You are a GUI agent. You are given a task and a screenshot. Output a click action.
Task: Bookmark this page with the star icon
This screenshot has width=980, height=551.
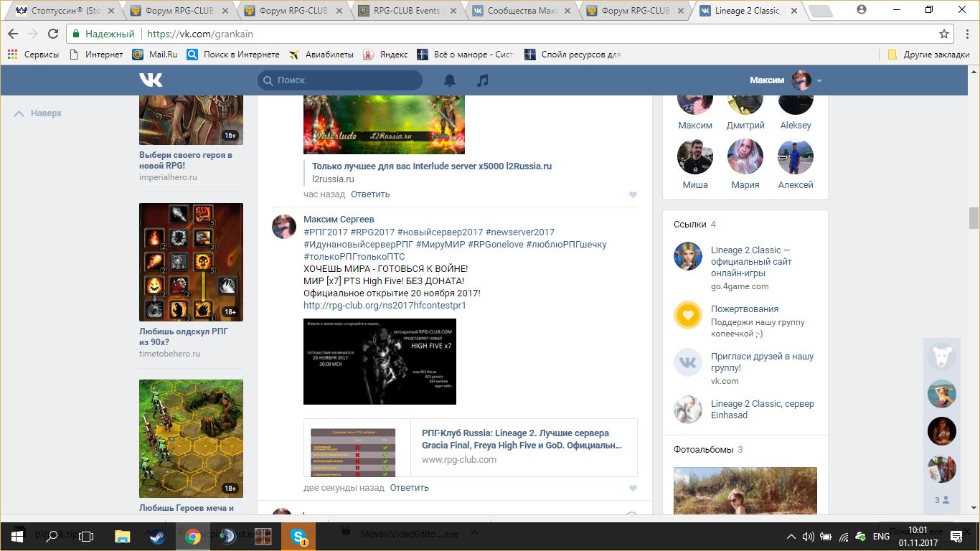tap(944, 34)
